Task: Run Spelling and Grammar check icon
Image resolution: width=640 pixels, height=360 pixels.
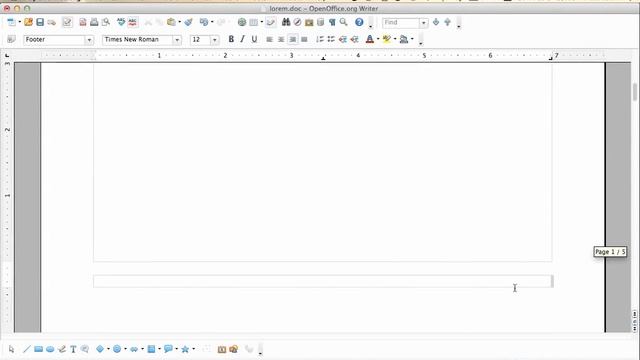Action: point(121,22)
